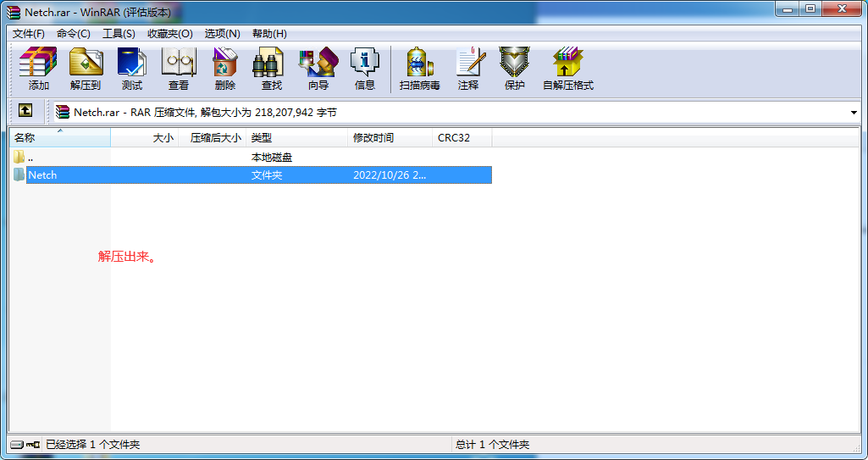Open the Comment (注释) toolbar icon
Image resolution: width=868 pixels, height=460 pixels.
pyautogui.click(x=467, y=69)
